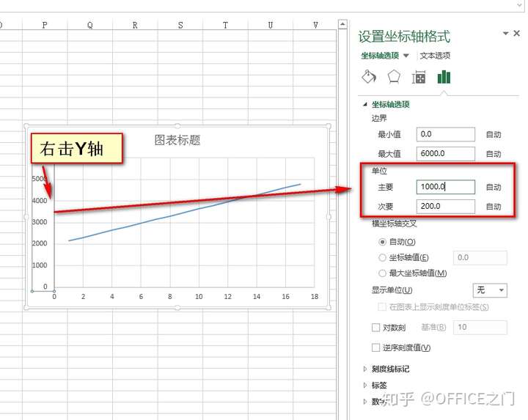
Task: Select column header V
Action: coord(315,25)
